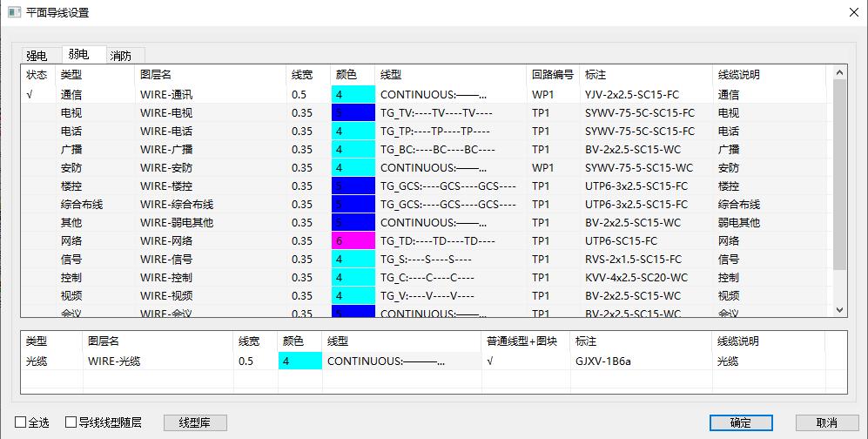868x439 pixels.
Task: Open the CONTINUOUS linetype cell for 光缆
Action: coord(400,361)
